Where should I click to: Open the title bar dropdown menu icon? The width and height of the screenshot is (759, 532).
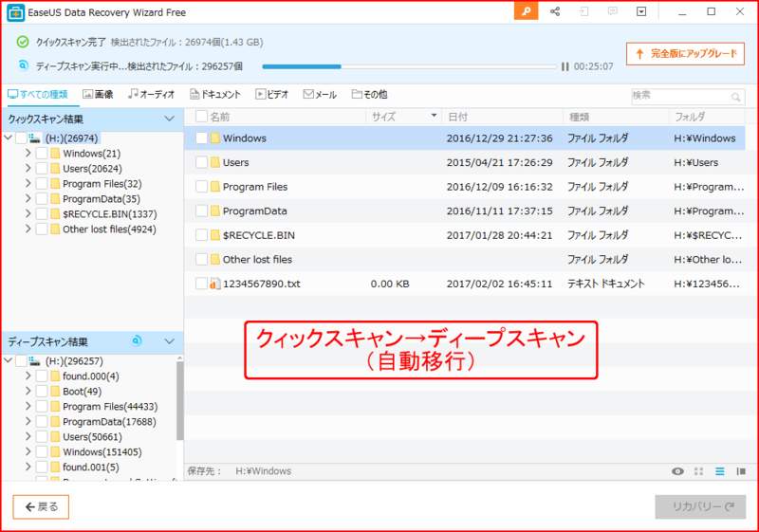click(x=641, y=11)
